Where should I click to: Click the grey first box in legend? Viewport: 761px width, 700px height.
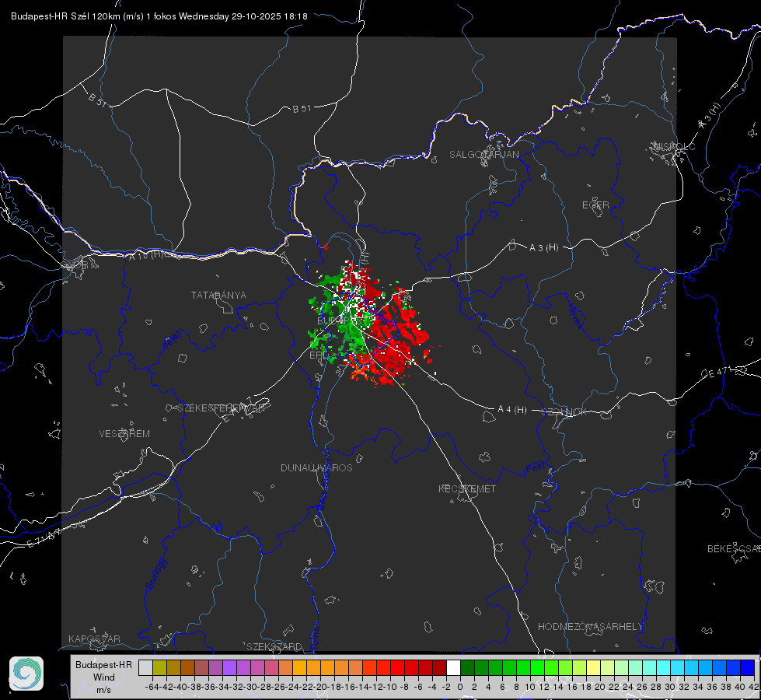(145, 667)
